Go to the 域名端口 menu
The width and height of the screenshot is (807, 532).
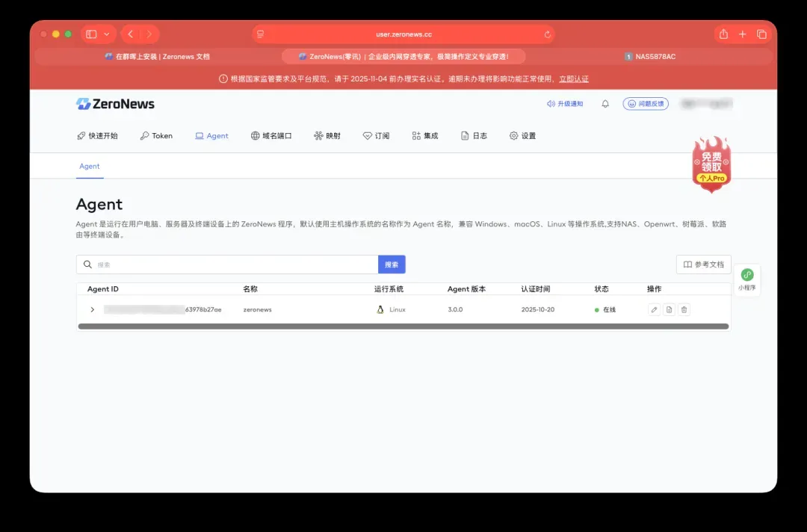point(270,136)
